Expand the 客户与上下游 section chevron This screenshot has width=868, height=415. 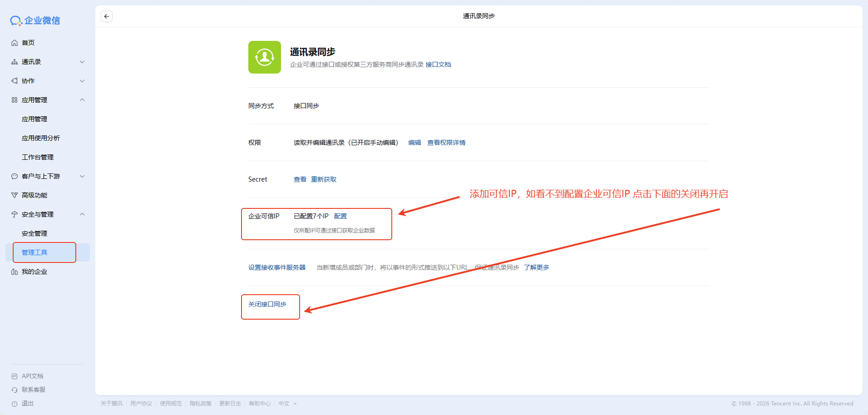click(82, 176)
